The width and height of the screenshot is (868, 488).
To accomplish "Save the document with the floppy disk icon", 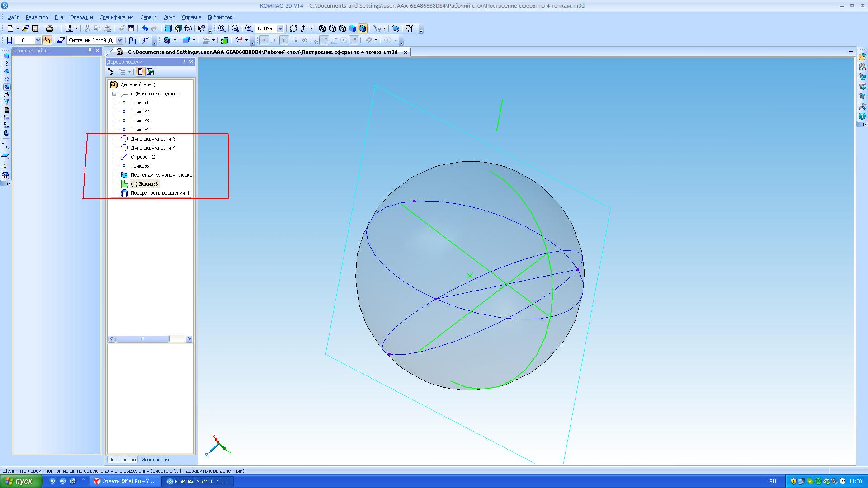I will (35, 28).
